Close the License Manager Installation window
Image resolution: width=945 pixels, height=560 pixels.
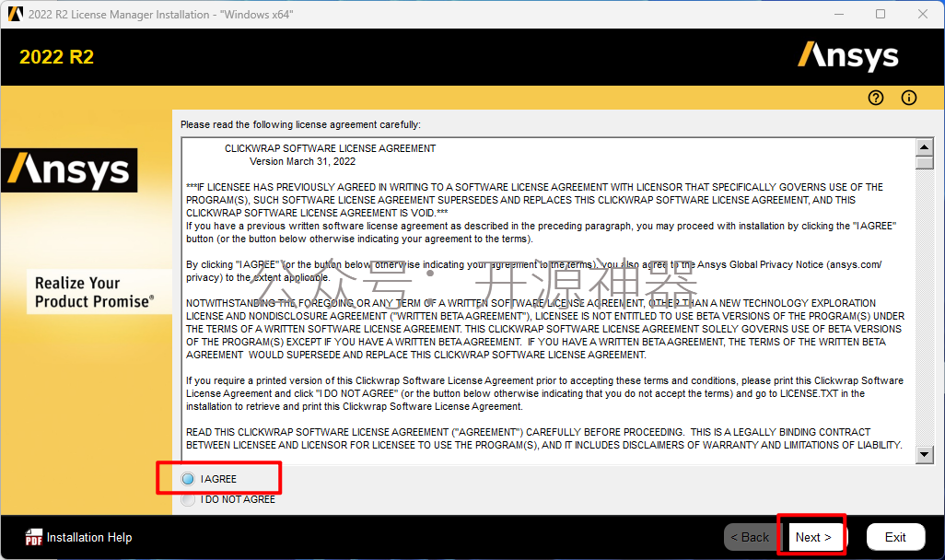pyautogui.click(x=923, y=14)
